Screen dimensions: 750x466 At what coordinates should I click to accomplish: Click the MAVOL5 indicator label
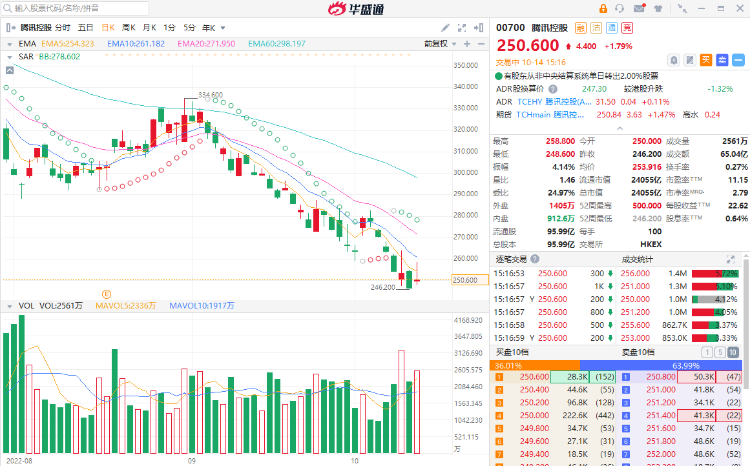point(126,306)
